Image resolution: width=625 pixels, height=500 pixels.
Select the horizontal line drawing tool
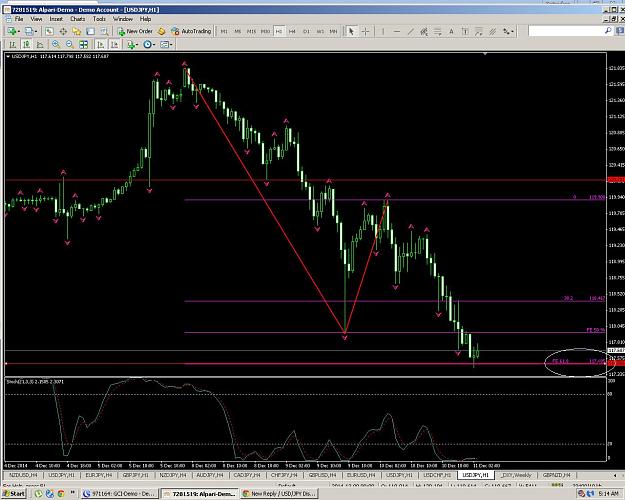[x=397, y=31]
